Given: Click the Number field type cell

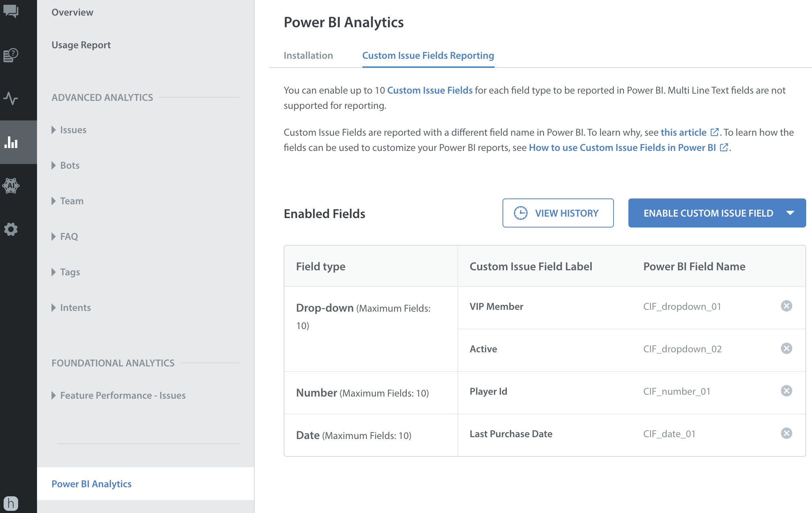Looking at the screenshot, I should [x=371, y=393].
